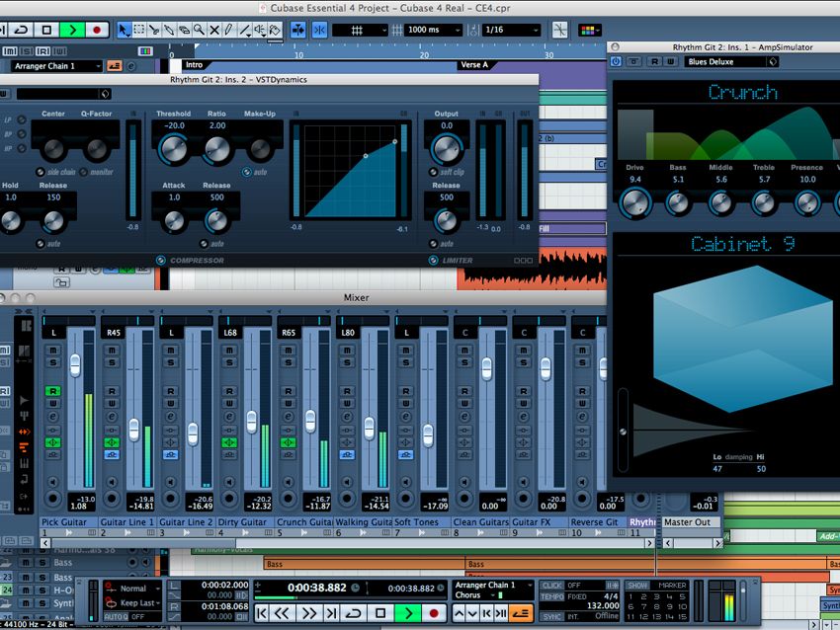Select the Mute X tool

pyautogui.click(x=214, y=30)
